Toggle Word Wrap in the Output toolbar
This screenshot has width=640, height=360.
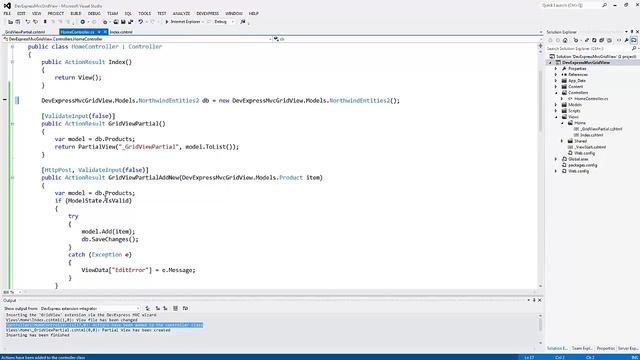coord(185,309)
